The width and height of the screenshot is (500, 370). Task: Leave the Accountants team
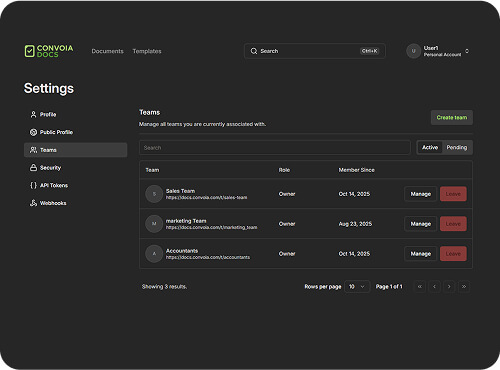pyautogui.click(x=453, y=254)
